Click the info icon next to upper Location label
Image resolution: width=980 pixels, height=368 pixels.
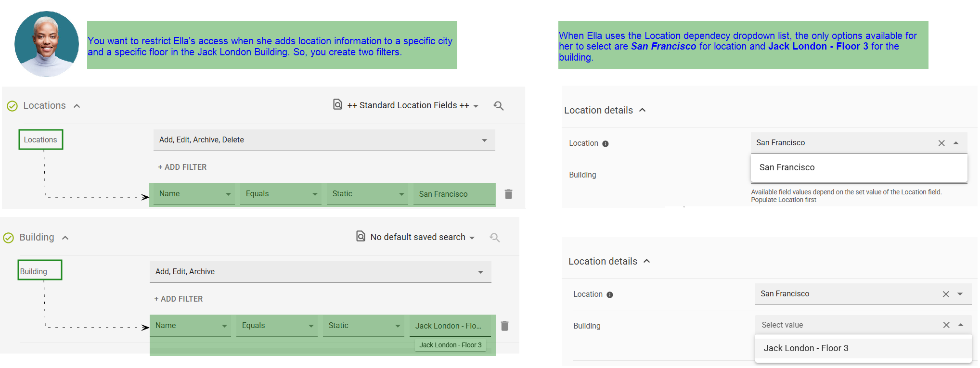pos(606,144)
